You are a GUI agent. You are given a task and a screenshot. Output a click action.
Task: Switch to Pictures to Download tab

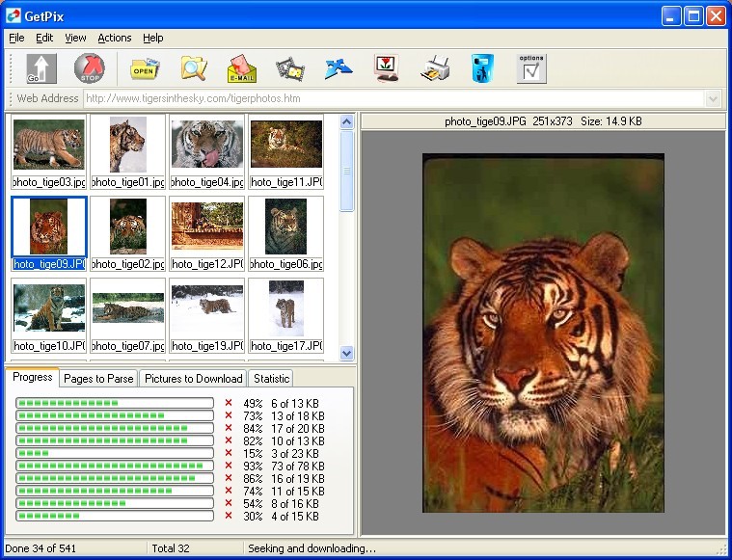tap(193, 379)
